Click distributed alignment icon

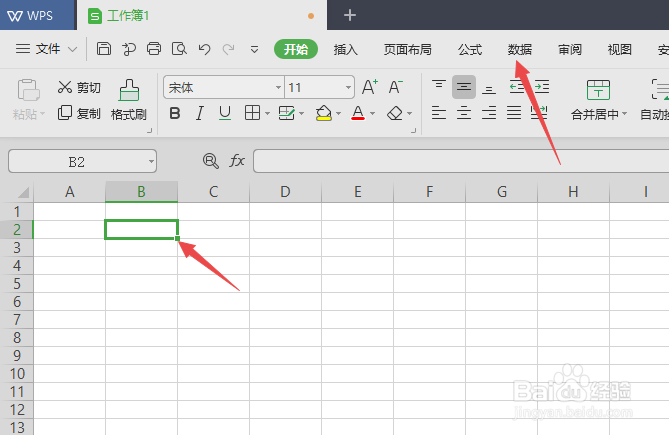click(x=538, y=113)
